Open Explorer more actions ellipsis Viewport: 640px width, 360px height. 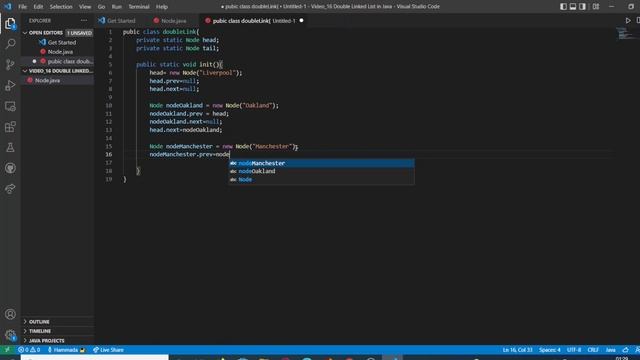[x=84, y=20]
